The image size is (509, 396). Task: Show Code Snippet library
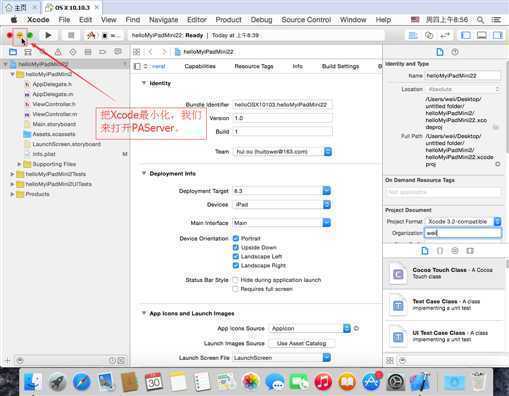(x=440, y=251)
